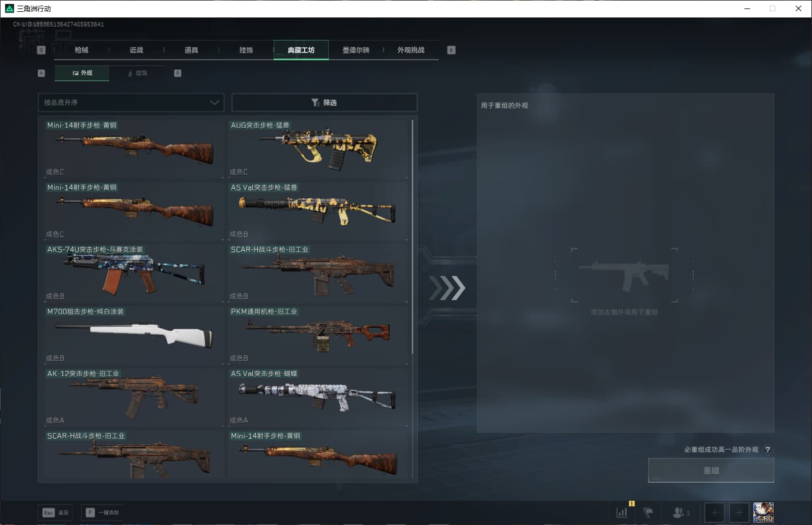Select the 外观 sub-tab
Image resolution: width=812 pixels, height=525 pixels.
coord(82,73)
